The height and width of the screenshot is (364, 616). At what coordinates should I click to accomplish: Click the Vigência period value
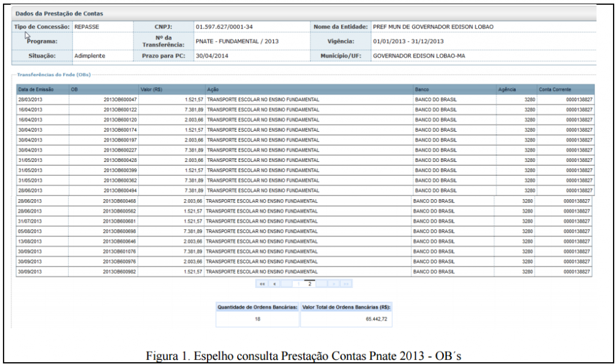tap(408, 42)
